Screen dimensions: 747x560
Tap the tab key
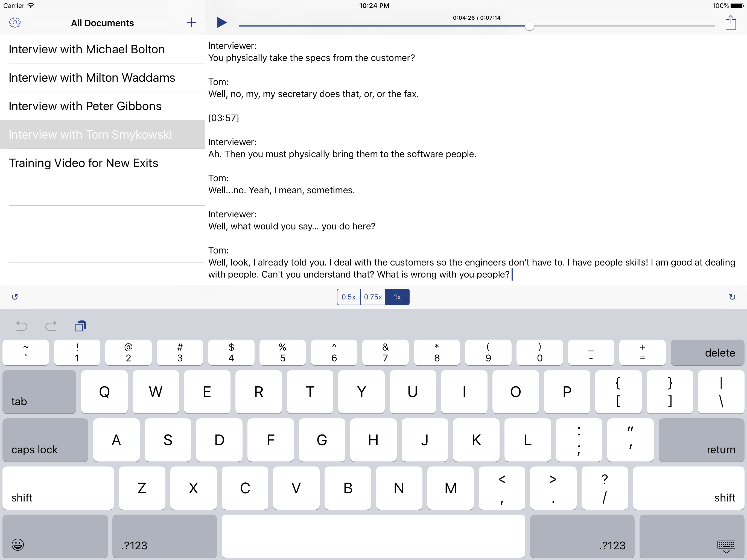[x=39, y=392]
